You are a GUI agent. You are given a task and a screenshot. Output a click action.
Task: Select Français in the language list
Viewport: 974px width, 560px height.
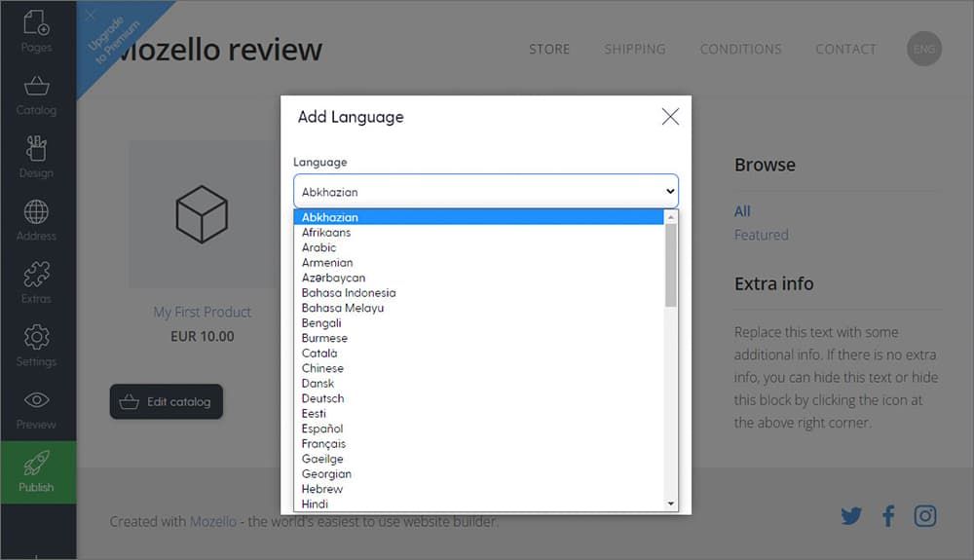pos(478,444)
